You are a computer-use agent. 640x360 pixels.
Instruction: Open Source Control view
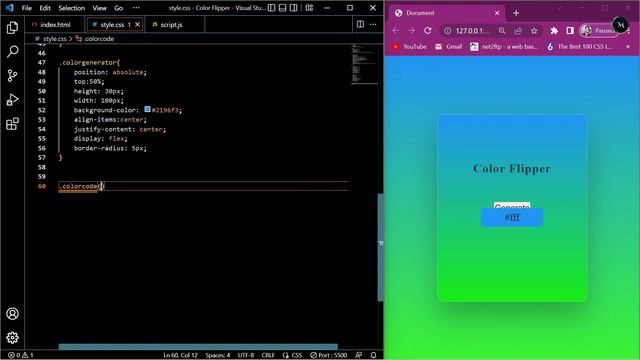pos(12,76)
